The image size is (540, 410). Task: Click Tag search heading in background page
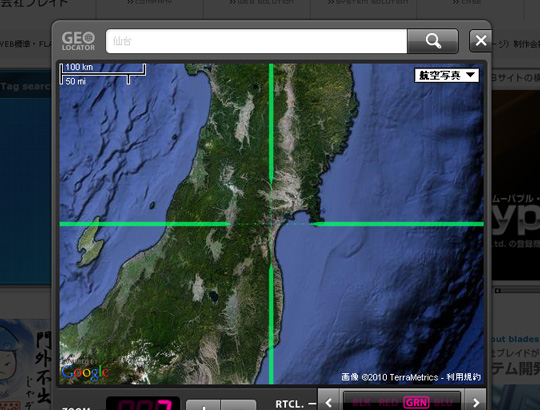[25, 86]
